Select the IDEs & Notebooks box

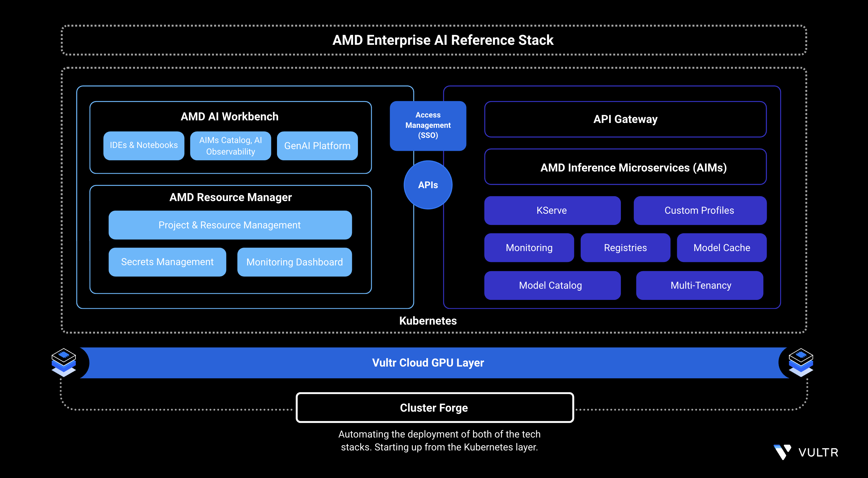pyautogui.click(x=144, y=145)
